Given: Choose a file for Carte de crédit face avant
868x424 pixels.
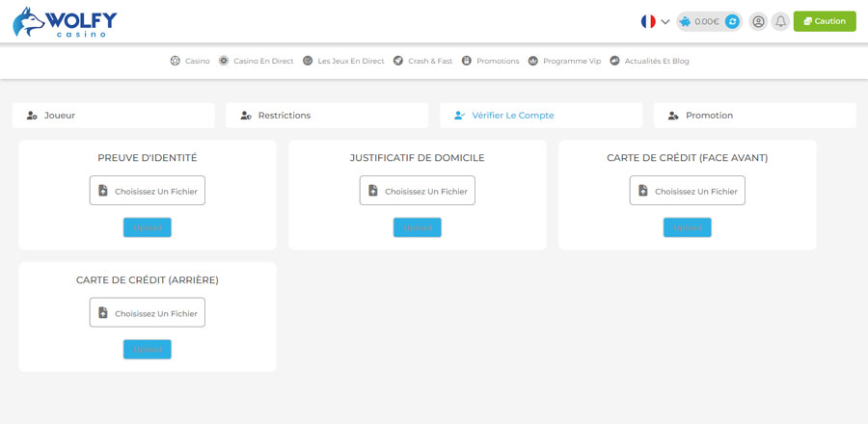Looking at the screenshot, I should pyautogui.click(x=688, y=191).
